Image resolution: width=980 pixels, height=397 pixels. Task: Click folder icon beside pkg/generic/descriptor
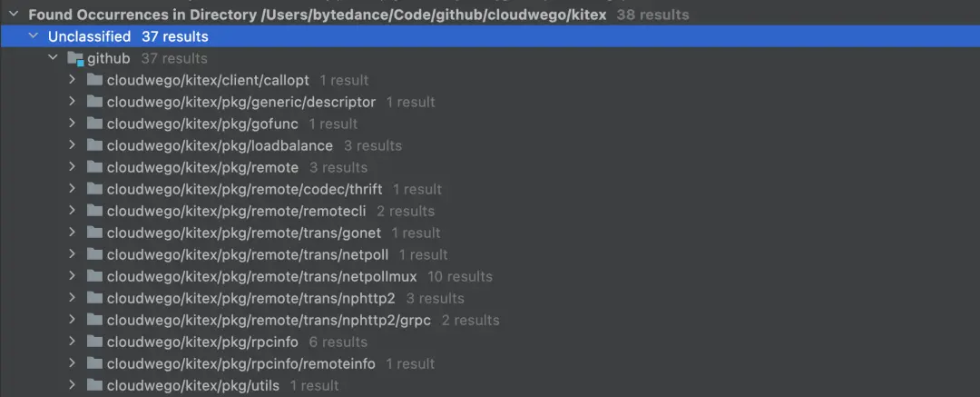point(94,102)
